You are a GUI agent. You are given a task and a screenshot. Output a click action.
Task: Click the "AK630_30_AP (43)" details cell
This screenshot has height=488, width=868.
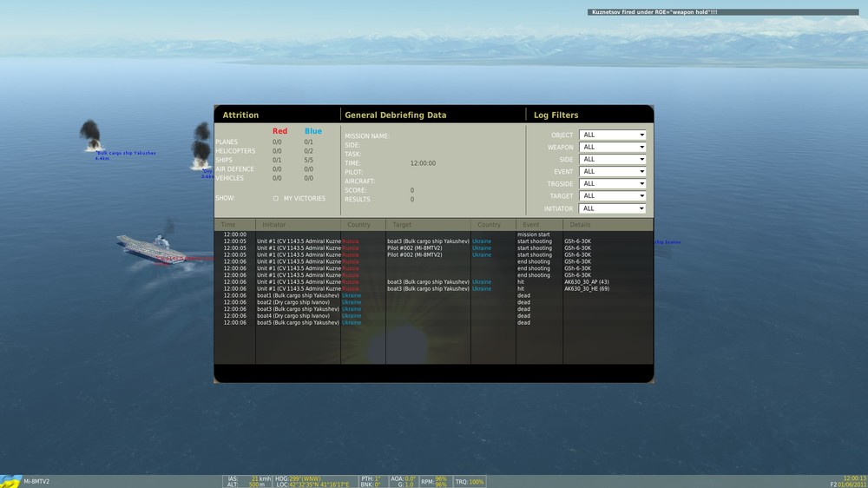tap(586, 282)
